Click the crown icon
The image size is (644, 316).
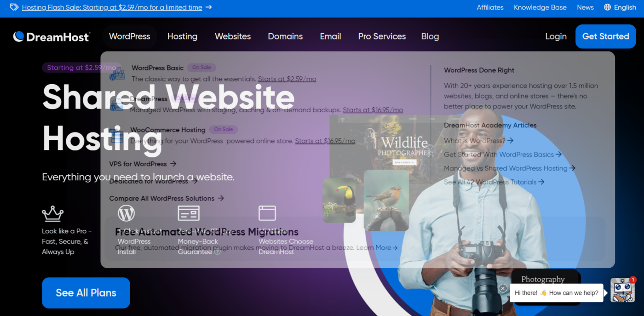coord(52,213)
